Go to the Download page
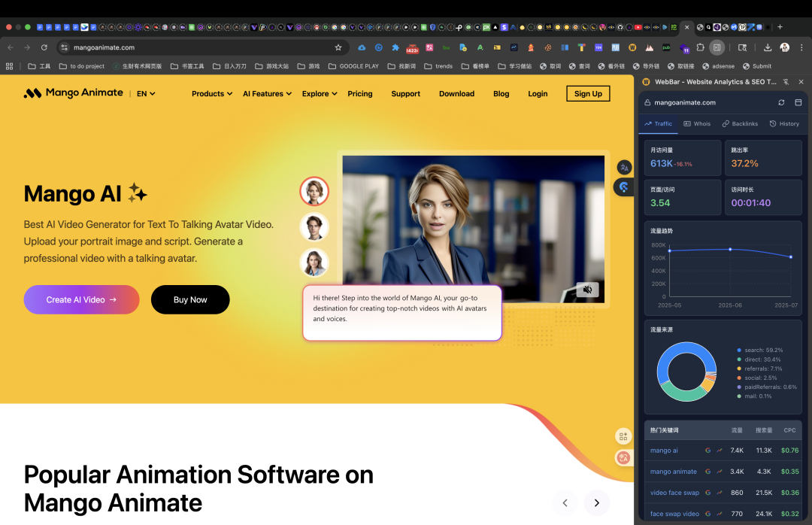Viewport: 812px width, 525px height. pos(457,94)
